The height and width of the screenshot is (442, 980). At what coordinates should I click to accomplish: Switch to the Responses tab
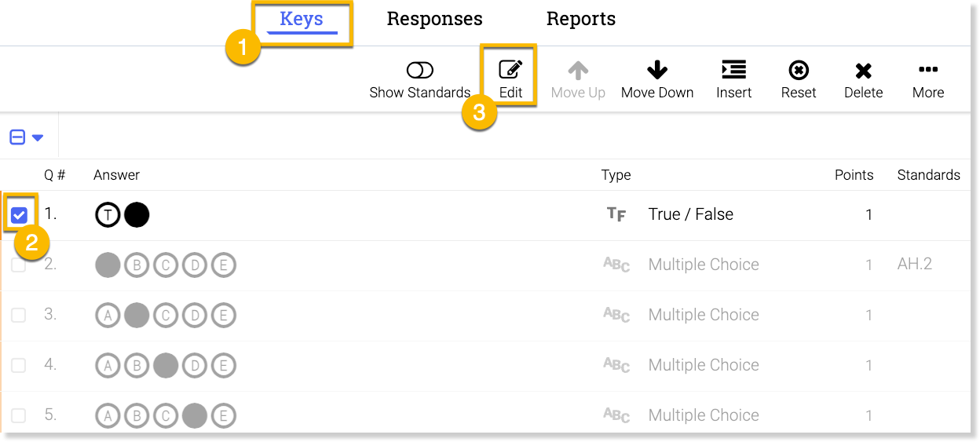(434, 19)
